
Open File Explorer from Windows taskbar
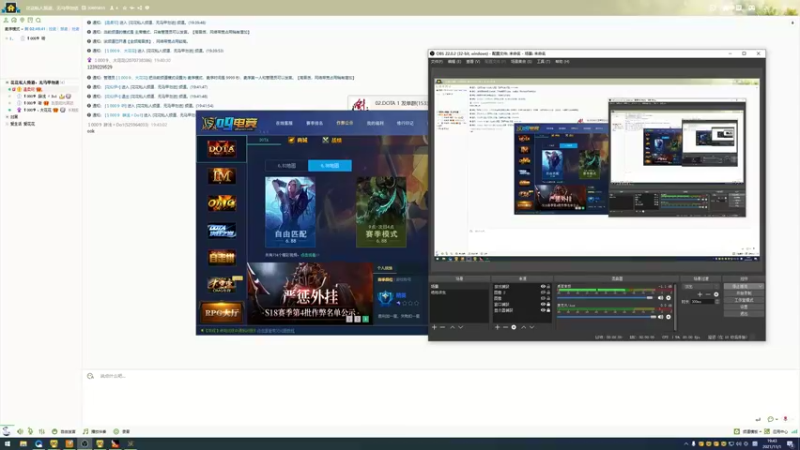coord(23,444)
